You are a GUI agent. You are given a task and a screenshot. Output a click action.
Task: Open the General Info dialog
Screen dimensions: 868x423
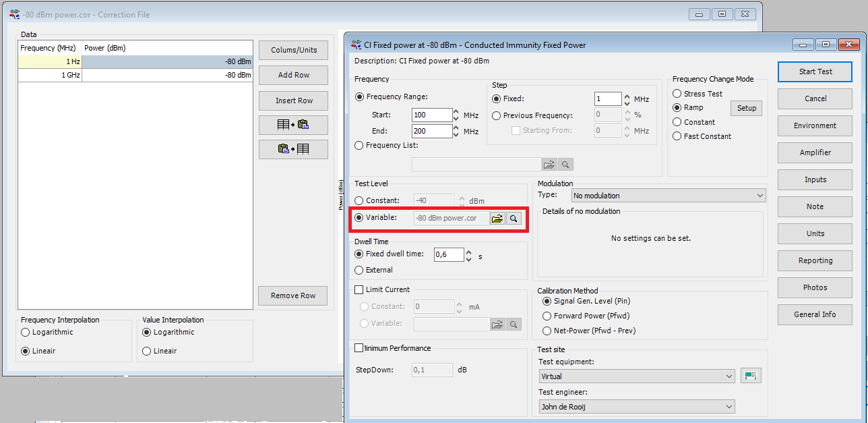click(x=815, y=314)
